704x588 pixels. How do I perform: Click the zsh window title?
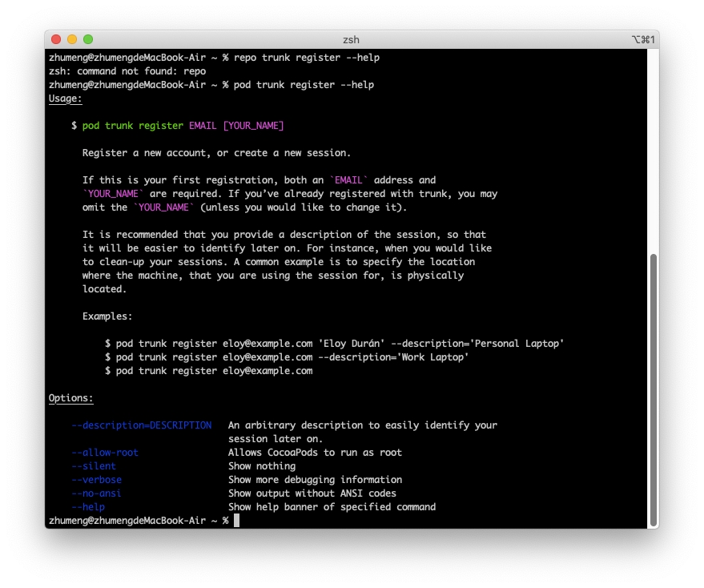tap(351, 39)
